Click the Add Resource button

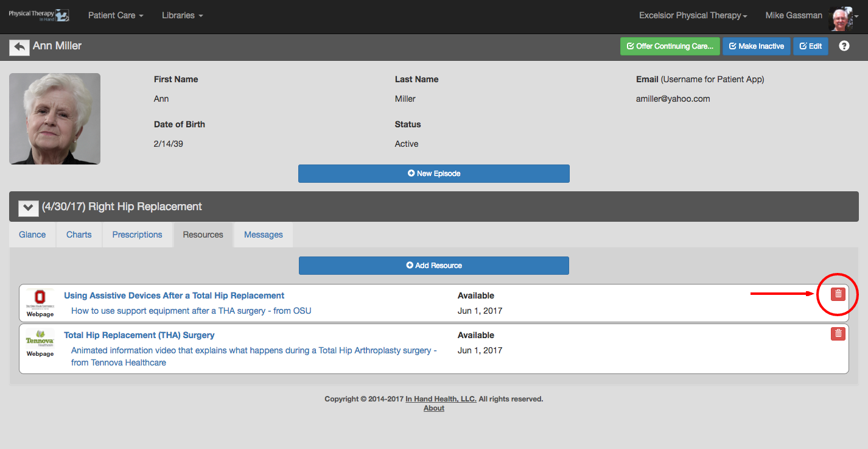[x=434, y=266]
